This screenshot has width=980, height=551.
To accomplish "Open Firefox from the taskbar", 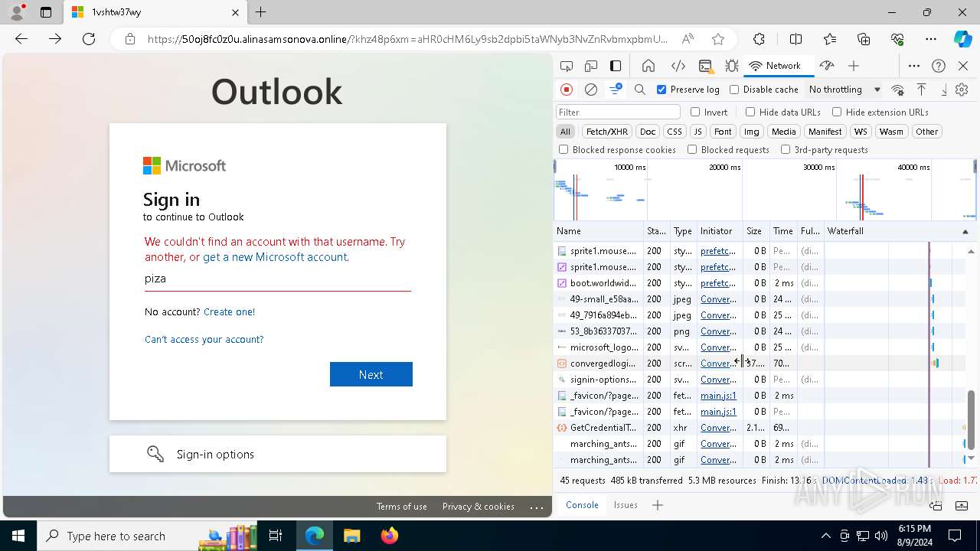I will (x=390, y=536).
